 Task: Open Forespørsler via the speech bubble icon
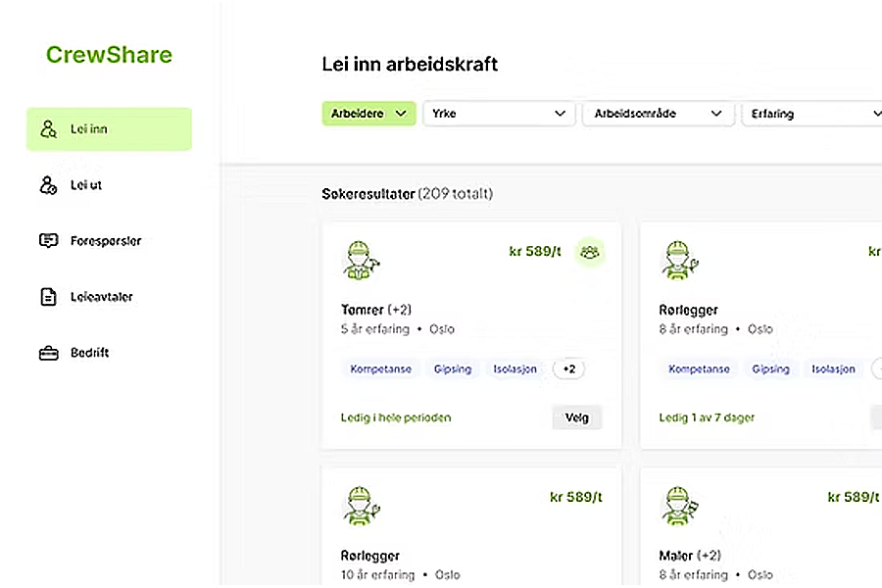coord(49,240)
